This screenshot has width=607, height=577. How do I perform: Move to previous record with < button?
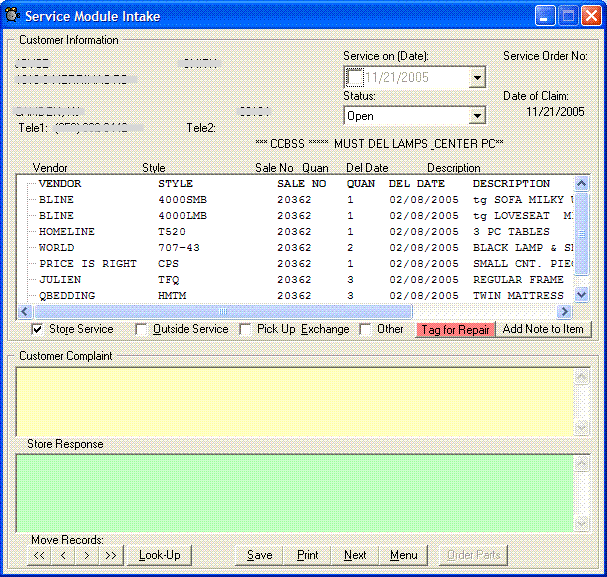63,555
